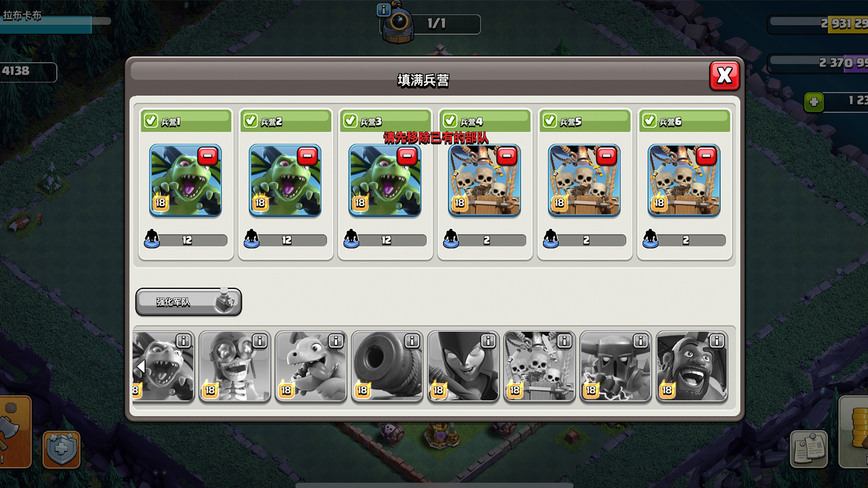Click the Barracks 2 troop count bar

[287, 240]
